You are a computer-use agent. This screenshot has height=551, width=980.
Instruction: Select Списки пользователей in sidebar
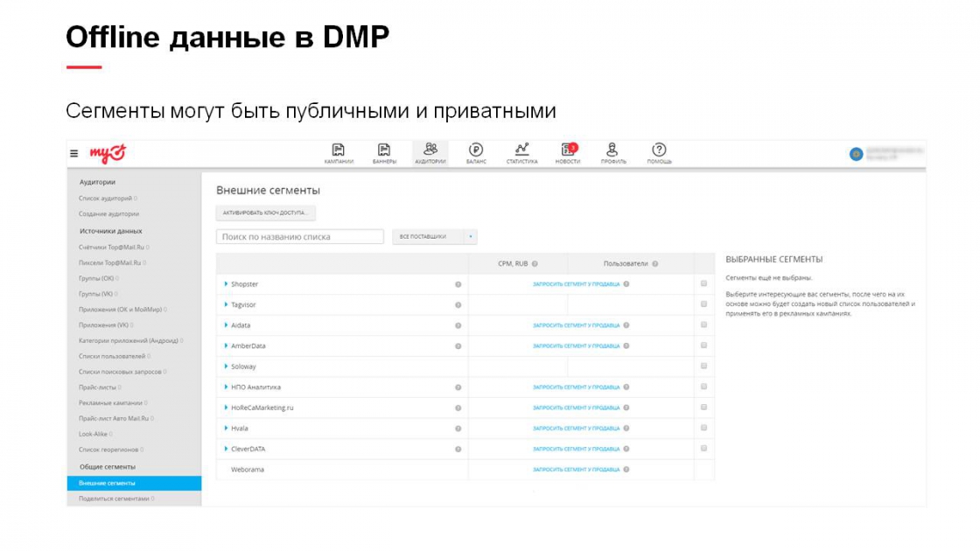pyautogui.click(x=112, y=356)
